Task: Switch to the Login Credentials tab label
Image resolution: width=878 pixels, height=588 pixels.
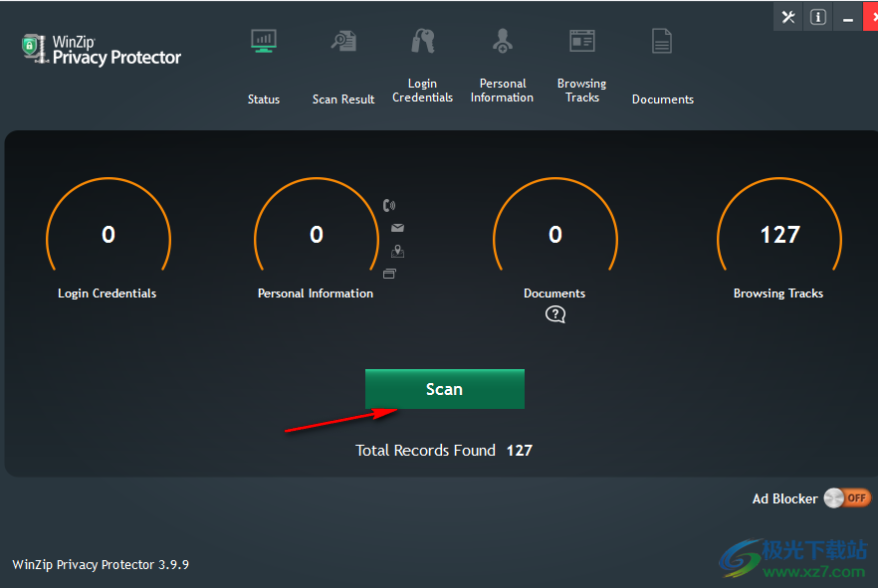Action: tap(423, 91)
